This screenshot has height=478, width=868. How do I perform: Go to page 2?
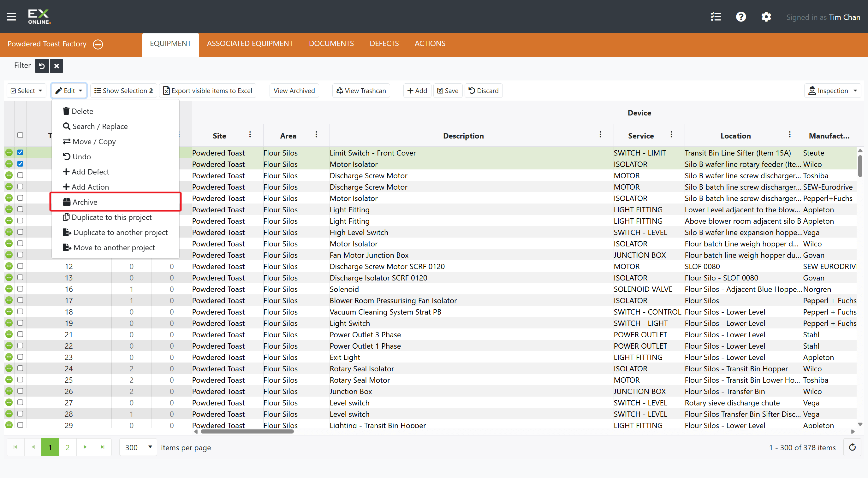[x=68, y=447]
